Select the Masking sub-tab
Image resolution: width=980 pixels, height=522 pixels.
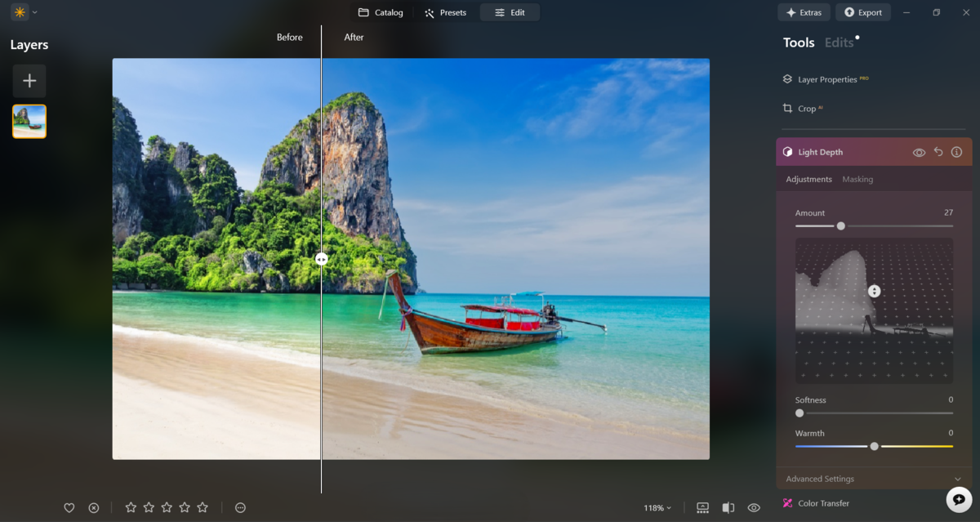(x=857, y=179)
